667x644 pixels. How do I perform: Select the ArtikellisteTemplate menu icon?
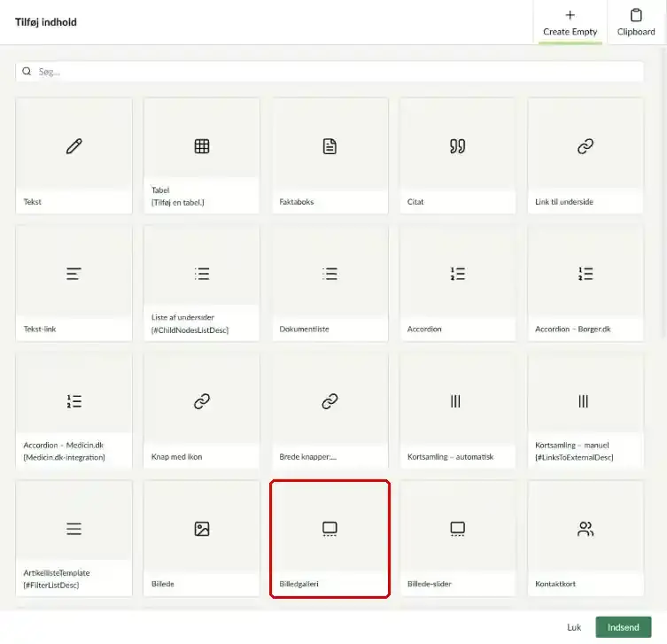tap(74, 529)
